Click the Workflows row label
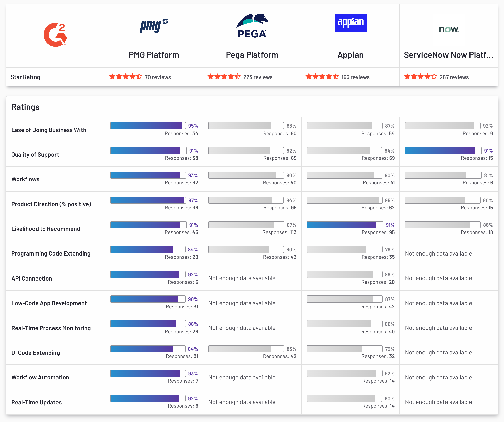The image size is (504, 422). point(25,179)
